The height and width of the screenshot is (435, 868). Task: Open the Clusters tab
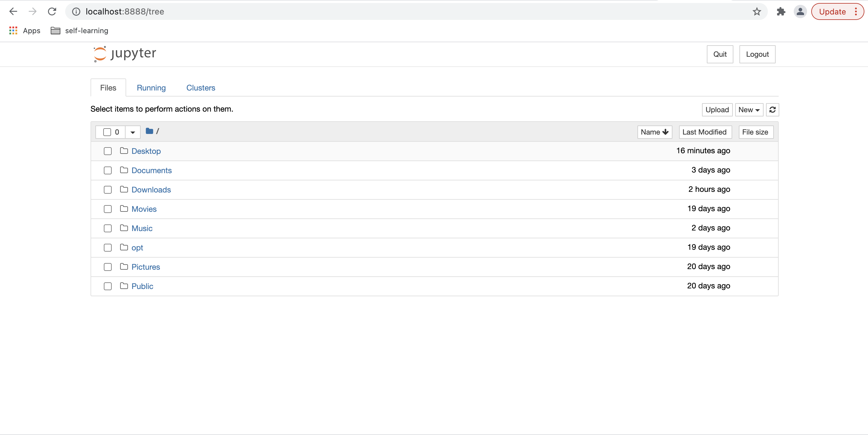click(x=200, y=88)
